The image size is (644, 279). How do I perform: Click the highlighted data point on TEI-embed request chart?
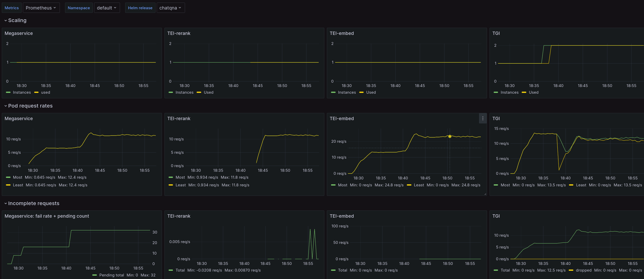(x=450, y=137)
